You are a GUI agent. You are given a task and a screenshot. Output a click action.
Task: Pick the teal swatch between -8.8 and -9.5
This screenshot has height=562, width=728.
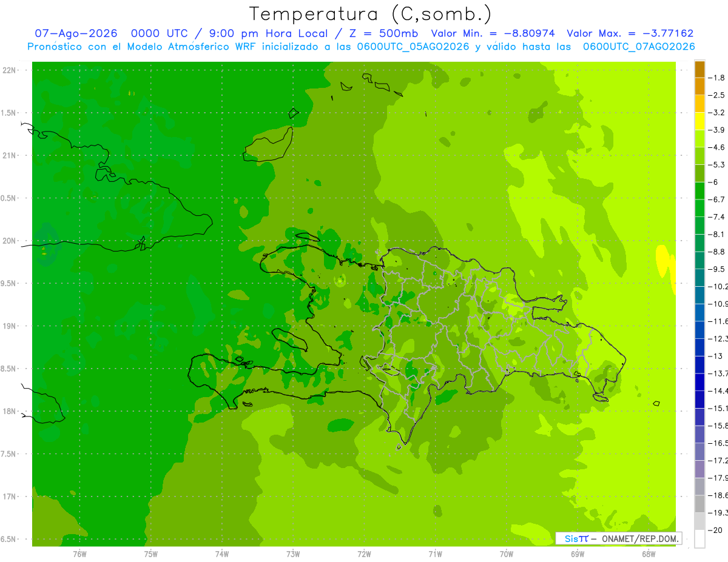coord(699,261)
